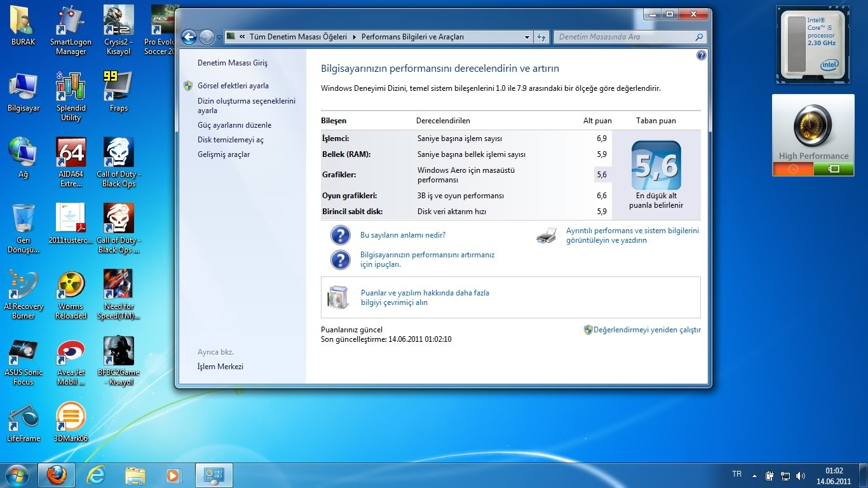
Task: Click Tüm Denetim Masası Öğeleri breadcrumb
Action: coord(298,37)
